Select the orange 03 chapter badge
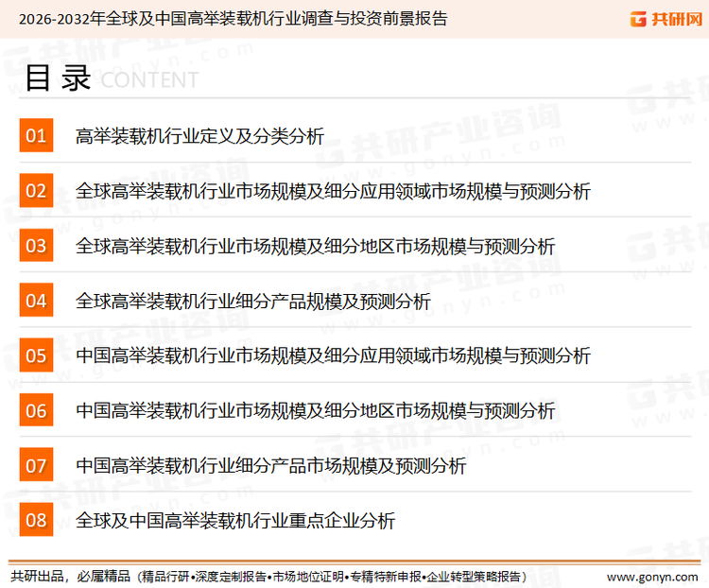The height and width of the screenshot is (588, 709). (36, 245)
